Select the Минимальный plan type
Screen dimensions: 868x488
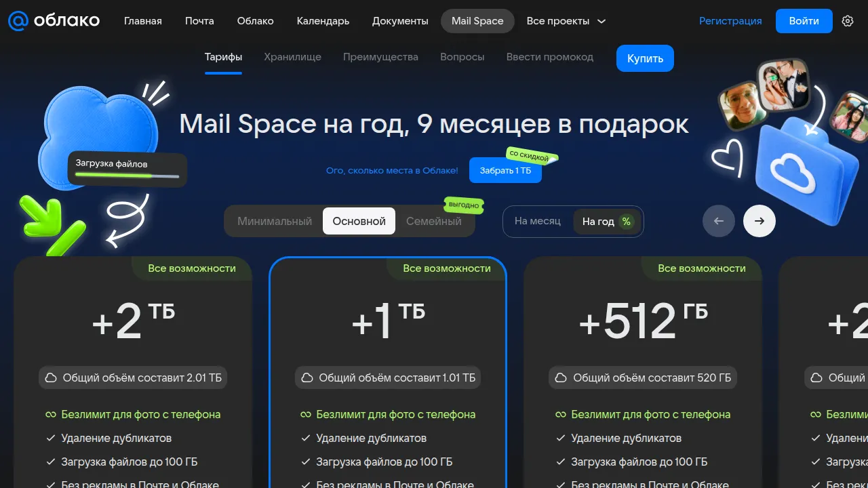tap(275, 222)
